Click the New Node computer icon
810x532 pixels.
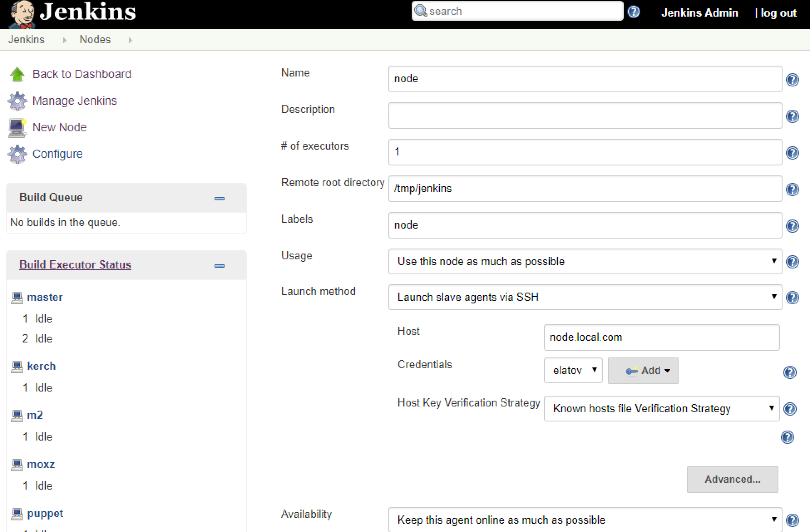17,128
